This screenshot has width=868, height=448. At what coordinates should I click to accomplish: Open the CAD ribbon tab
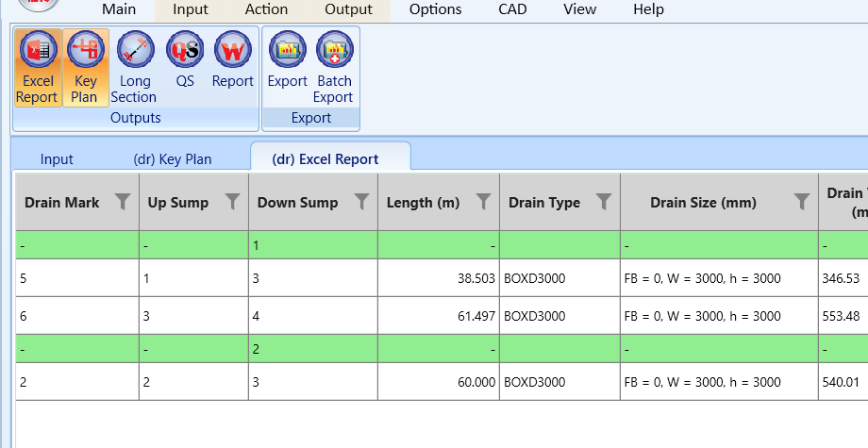[512, 9]
